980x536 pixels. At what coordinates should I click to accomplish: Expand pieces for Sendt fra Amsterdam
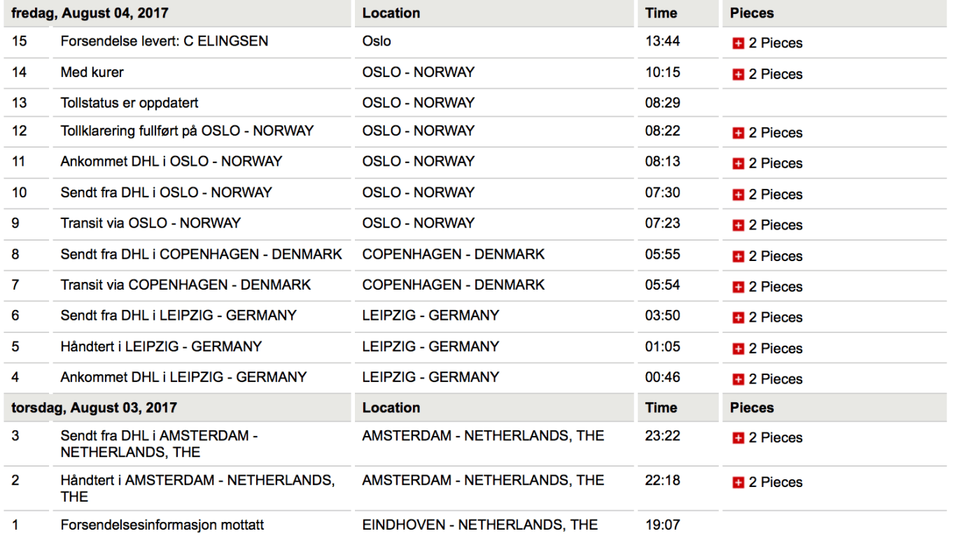738,438
